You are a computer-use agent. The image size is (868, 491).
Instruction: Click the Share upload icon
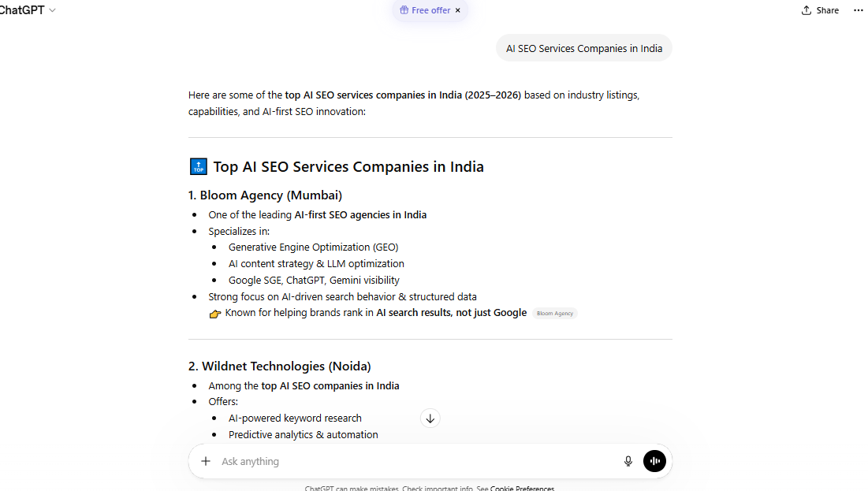point(807,10)
